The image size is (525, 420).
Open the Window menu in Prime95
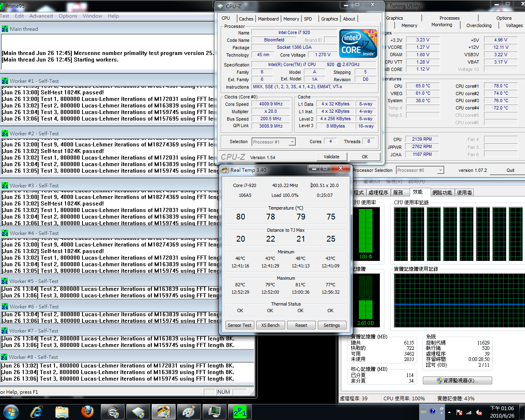[92, 16]
